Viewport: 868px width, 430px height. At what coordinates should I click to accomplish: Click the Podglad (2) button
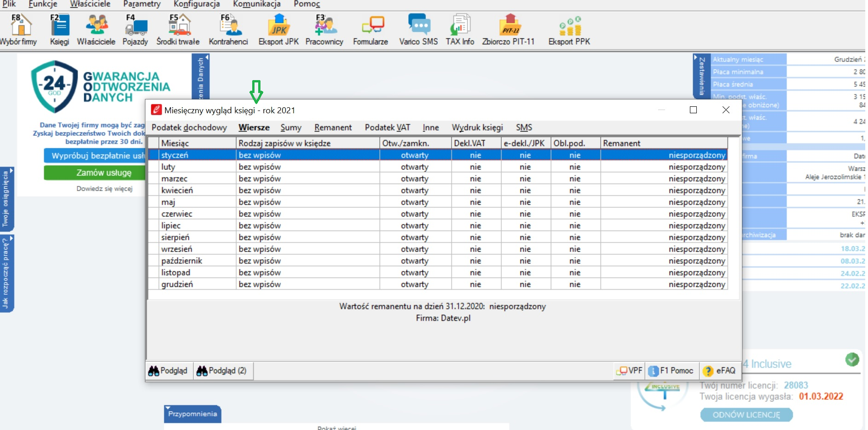click(222, 371)
